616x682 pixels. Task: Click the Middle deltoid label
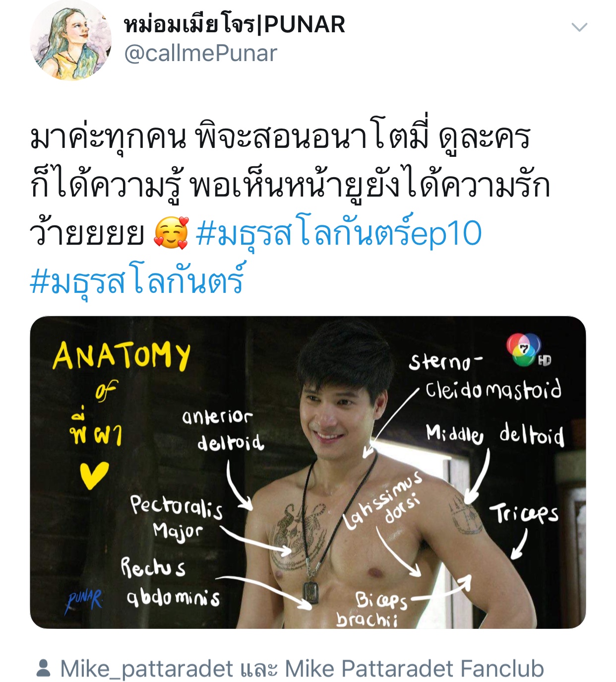[x=495, y=434]
